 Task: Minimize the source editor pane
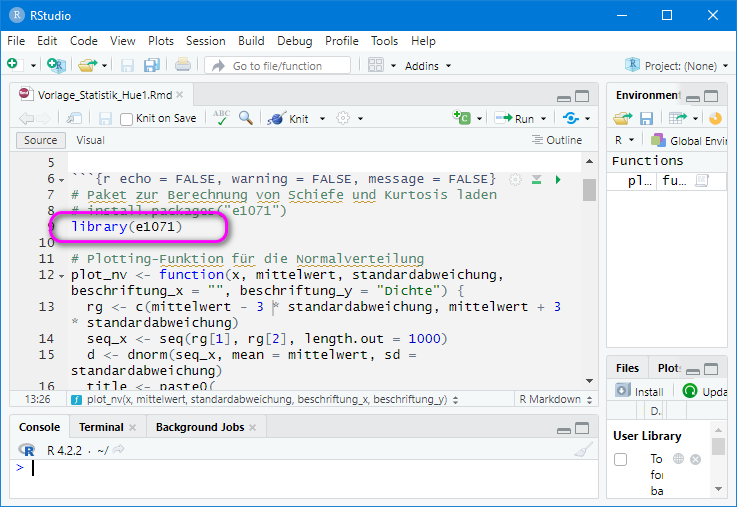pyautogui.click(x=564, y=97)
